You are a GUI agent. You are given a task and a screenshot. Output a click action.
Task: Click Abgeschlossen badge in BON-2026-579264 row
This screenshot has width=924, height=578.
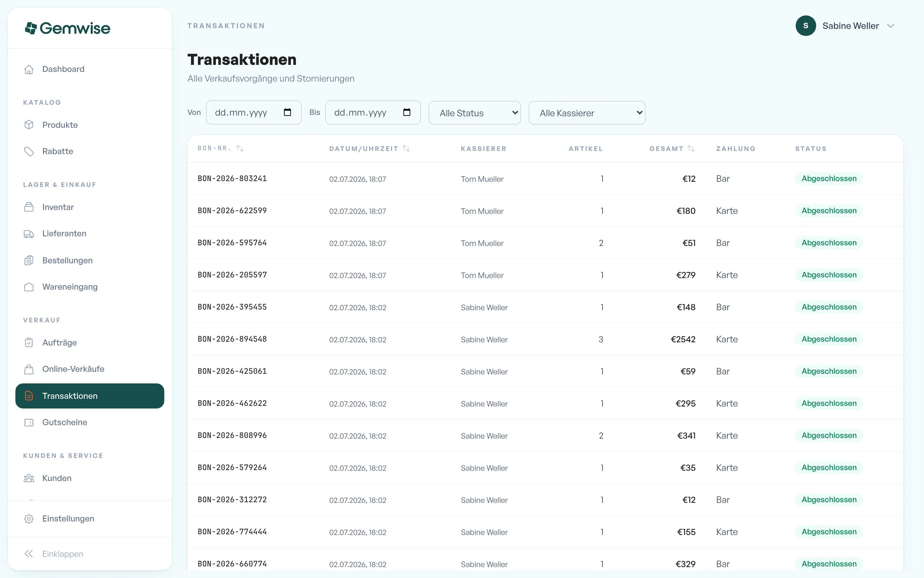pyautogui.click(x=829, y=468)
